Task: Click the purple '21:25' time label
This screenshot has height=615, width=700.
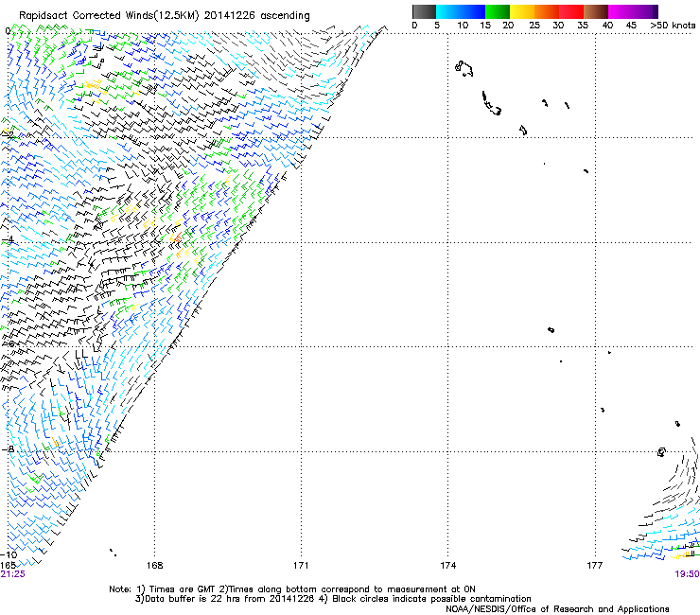Action: 12,574
